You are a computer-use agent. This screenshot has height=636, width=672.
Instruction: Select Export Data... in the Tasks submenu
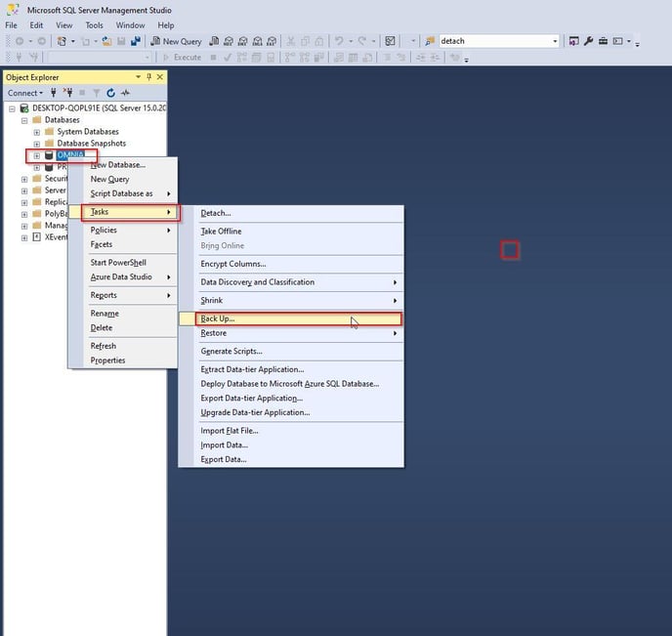[x=291, y=459]
